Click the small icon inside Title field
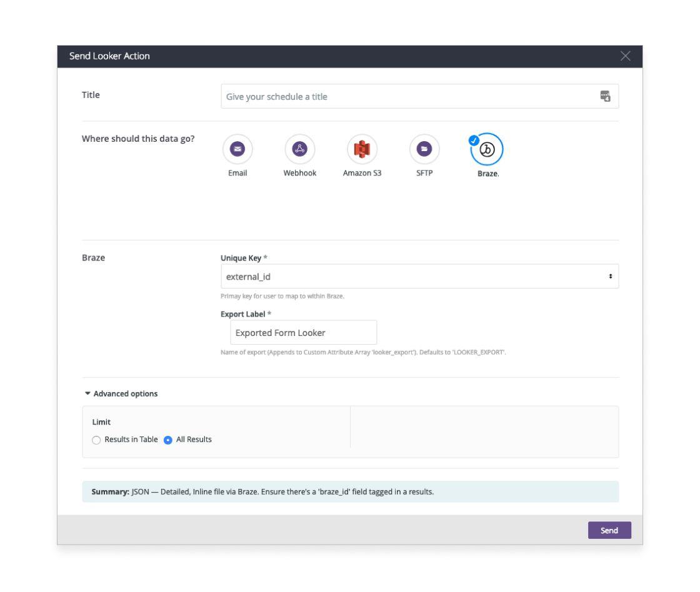Screen dimensions: 700x592 coord(605,96)
